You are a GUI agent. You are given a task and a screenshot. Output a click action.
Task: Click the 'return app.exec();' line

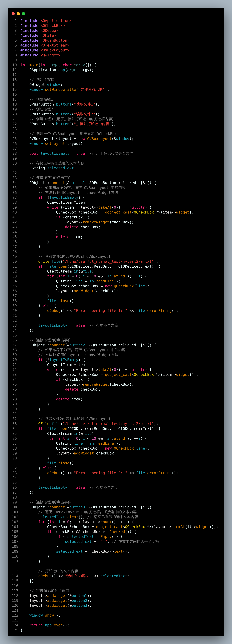(49, 625)
